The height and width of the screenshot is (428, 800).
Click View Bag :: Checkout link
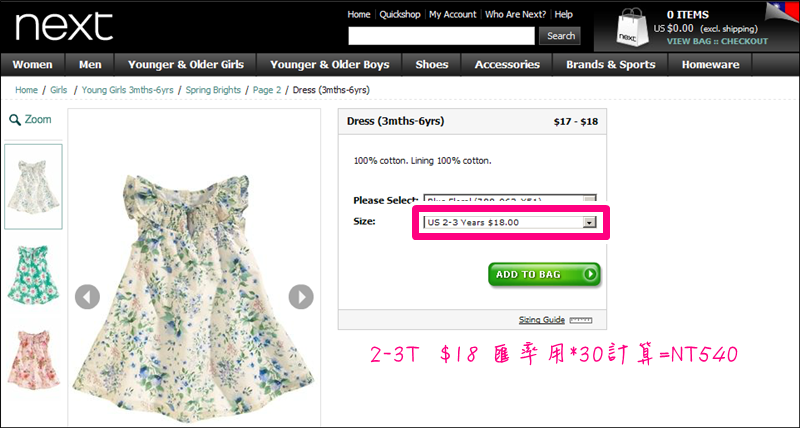717,41
